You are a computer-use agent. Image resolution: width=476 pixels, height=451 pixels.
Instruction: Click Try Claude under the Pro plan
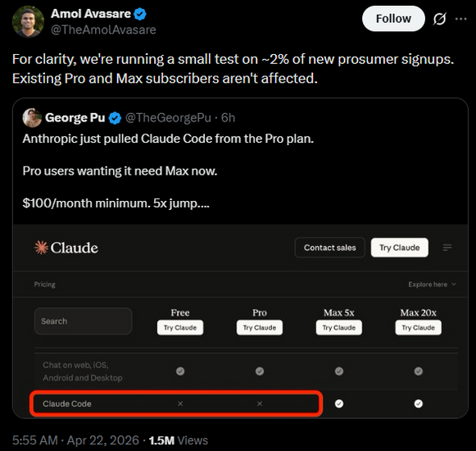(260, 328)
